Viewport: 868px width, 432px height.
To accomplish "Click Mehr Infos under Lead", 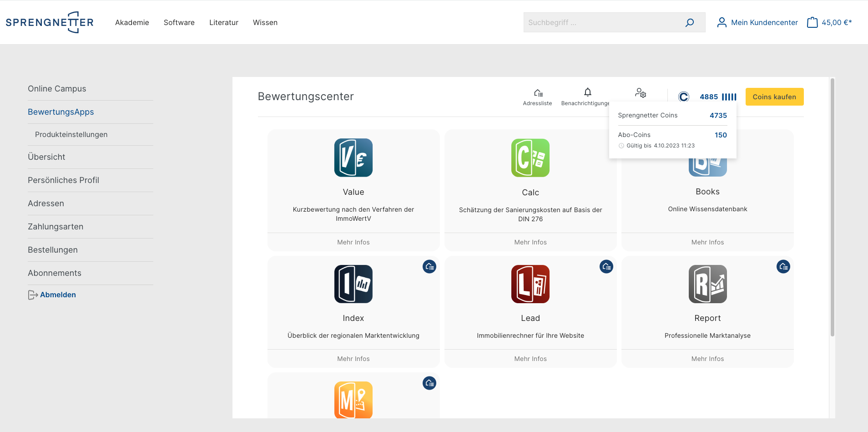I will pos(530,359).
